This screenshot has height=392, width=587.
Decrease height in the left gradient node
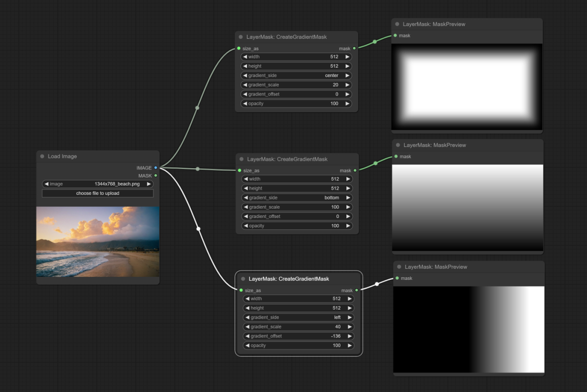tap(247, 308)
